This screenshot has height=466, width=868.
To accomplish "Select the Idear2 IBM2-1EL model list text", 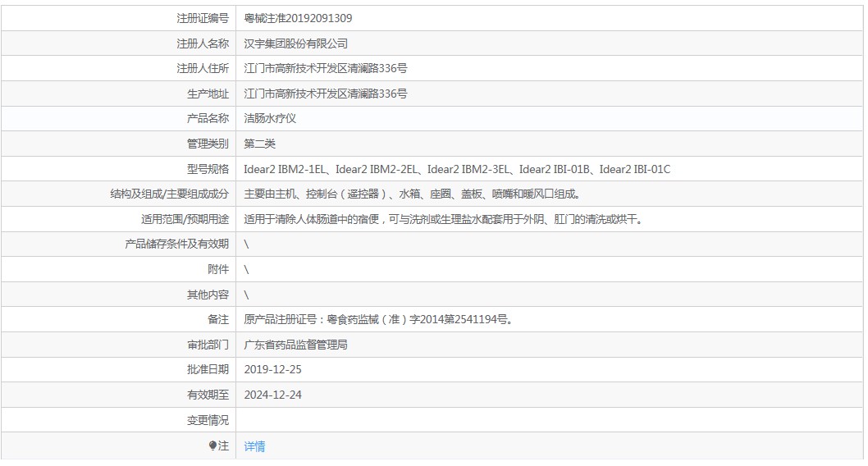I will (457, 169).
